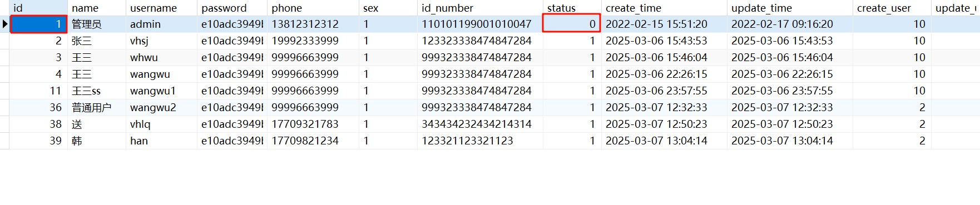The height and width of the screenshot is (205, 980).
Task: Select the vhsj username cell
Action: pyautogui.click(x=161, y=41)
